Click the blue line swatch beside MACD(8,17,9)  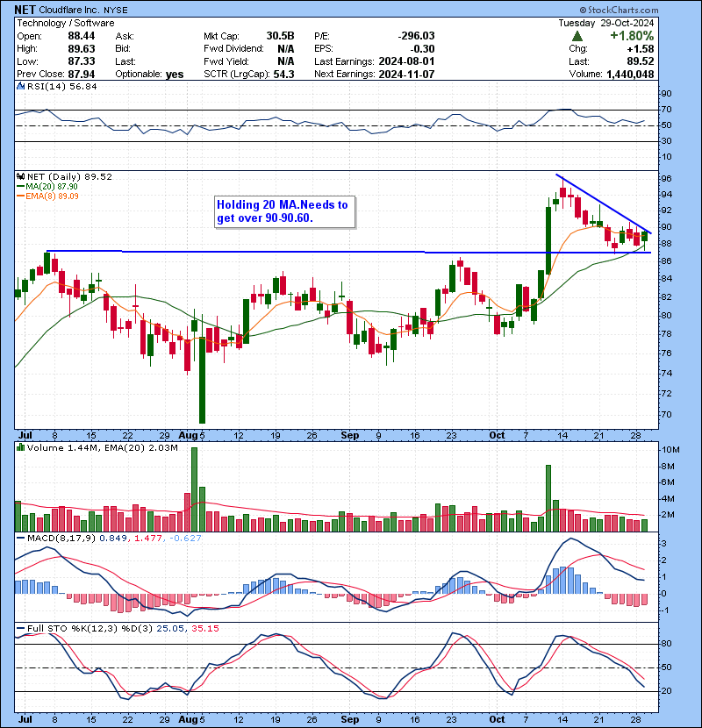click(x=20, y=539)
